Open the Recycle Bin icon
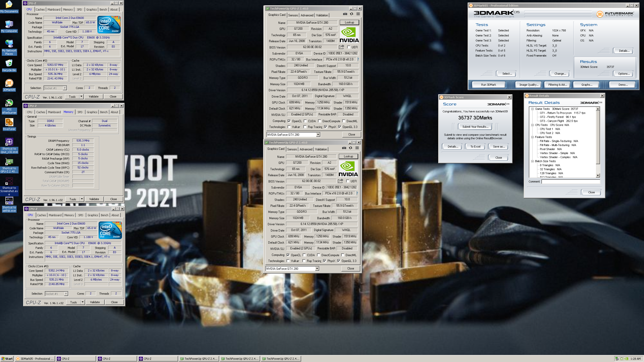 point(9,65)
